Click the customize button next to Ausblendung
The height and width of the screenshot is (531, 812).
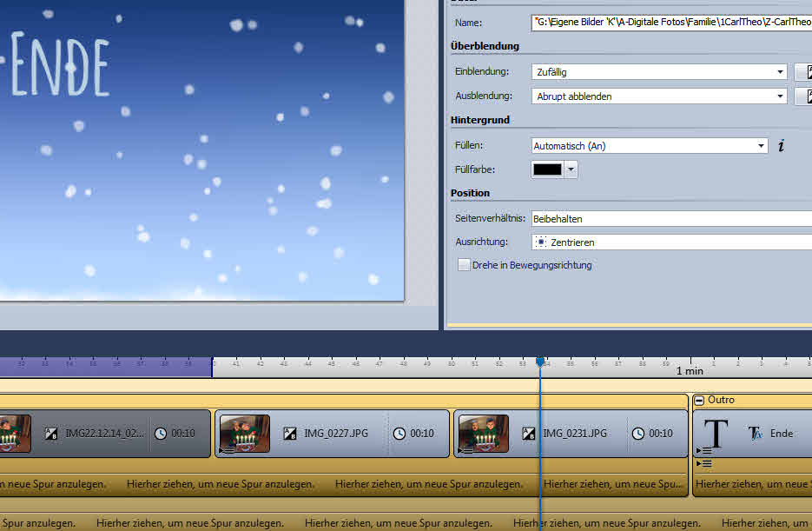803,96
